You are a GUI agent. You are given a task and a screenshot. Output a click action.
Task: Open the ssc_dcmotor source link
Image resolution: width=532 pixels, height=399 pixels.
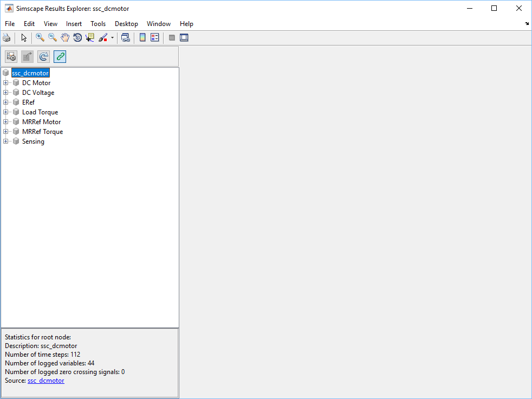point(46,381)
